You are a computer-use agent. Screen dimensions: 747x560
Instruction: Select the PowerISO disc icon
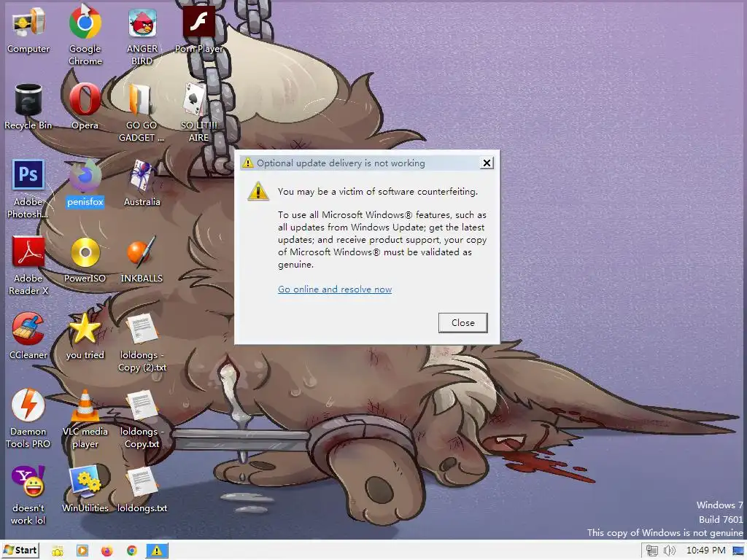(85, 261)
